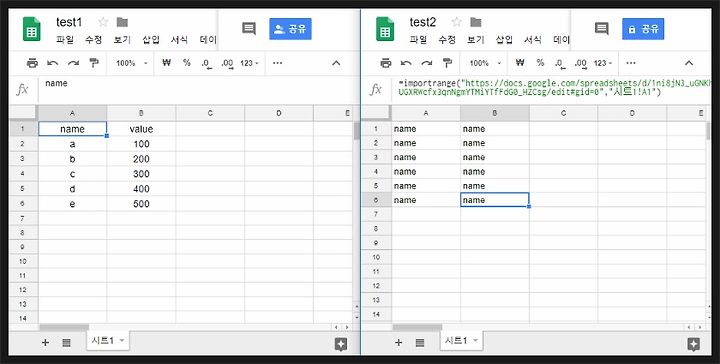The width and height of the screenshot is (720, 364).
Task: Click the undo icon in test1 toolbar
Action: click(x=53, y=63)
